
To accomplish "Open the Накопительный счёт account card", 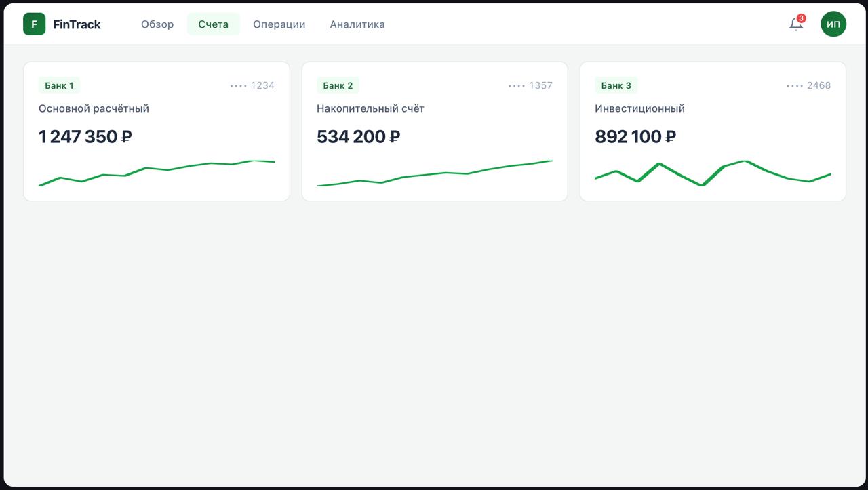I will click(435, 131).
